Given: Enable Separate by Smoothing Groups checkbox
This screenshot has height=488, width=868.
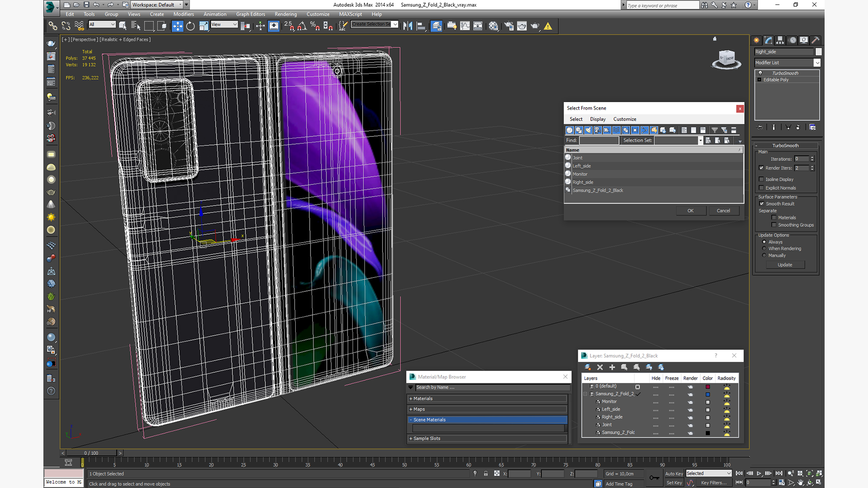Looking at the screenshot, I should (x=774, y=225).
